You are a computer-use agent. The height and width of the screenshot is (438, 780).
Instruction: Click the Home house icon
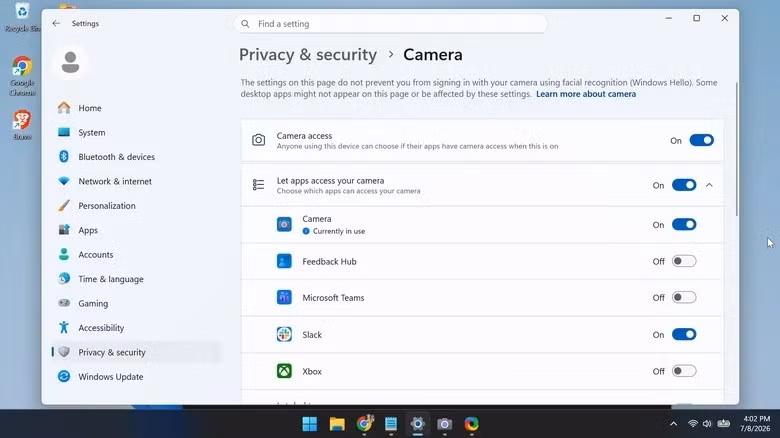[x=64, y=108]
